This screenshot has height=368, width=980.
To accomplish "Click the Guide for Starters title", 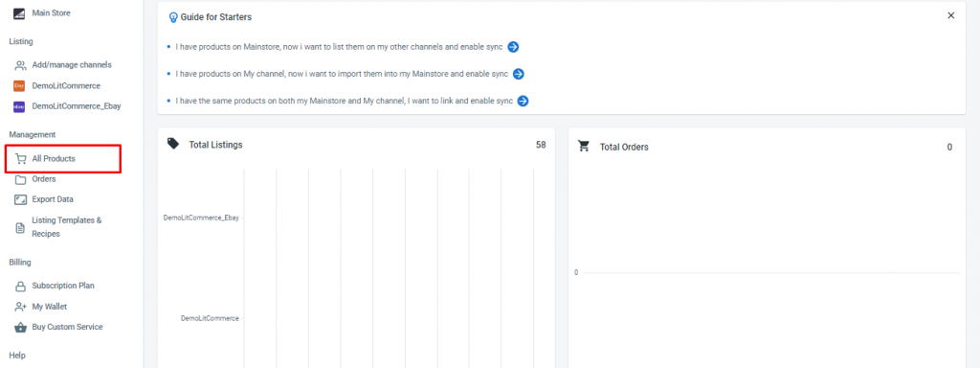I will point(216,17).
